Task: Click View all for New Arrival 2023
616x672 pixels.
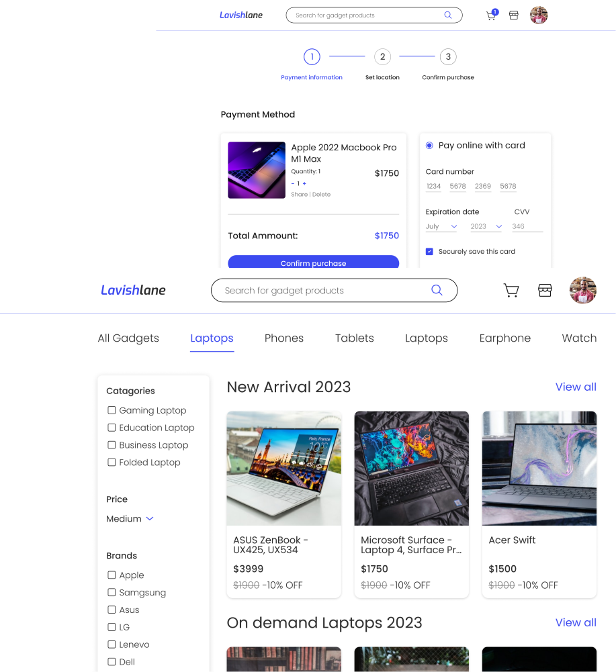Action: [x=575, y=387]
